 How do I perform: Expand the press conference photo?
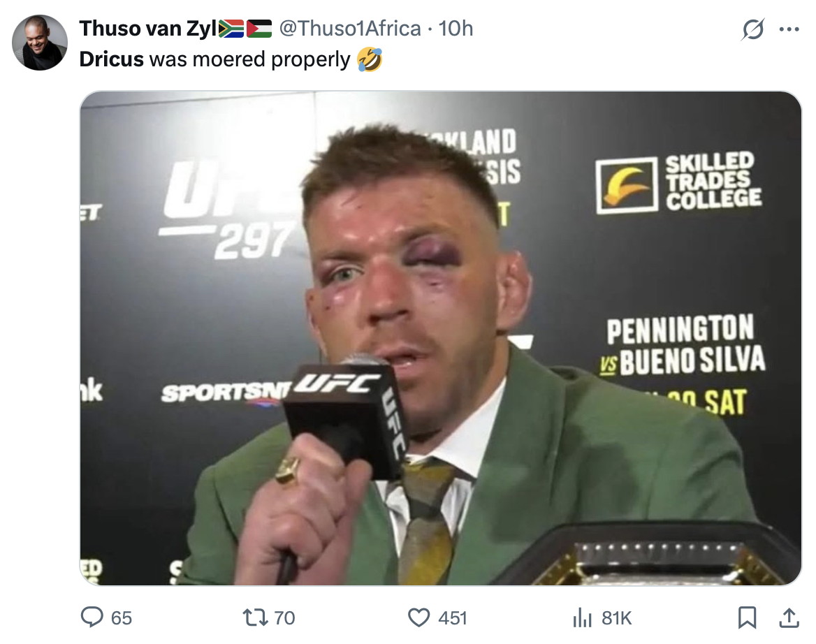441,338
